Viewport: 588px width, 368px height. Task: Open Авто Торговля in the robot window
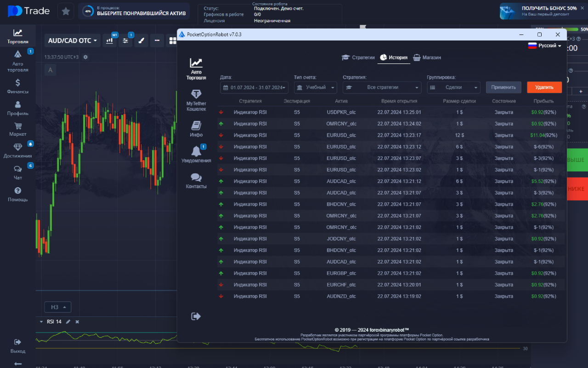(196, 69)
